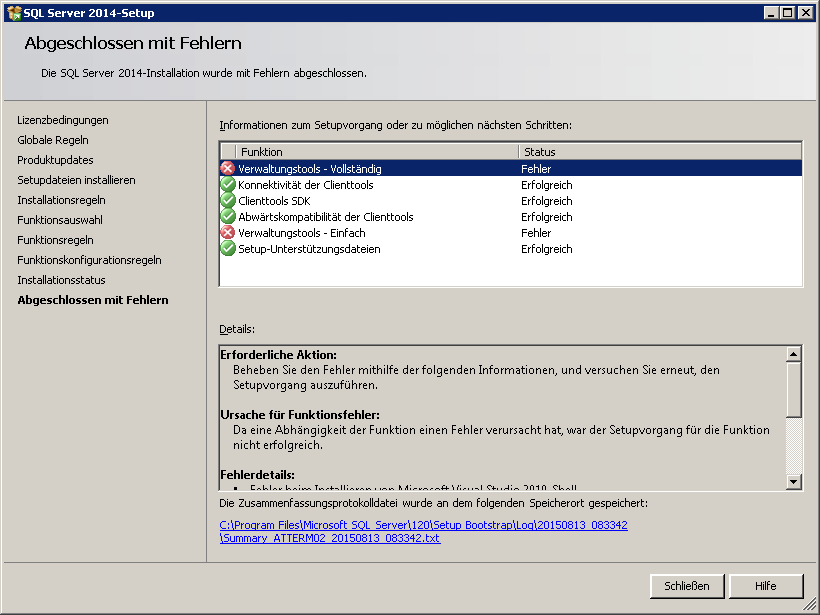Click the success icon beside Konnektivität der Clienttools

pos(227,185)
